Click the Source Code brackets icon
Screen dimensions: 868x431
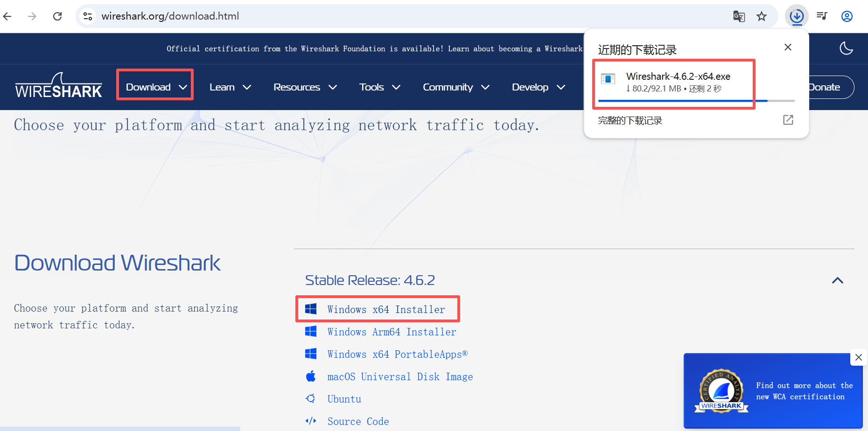311,421
